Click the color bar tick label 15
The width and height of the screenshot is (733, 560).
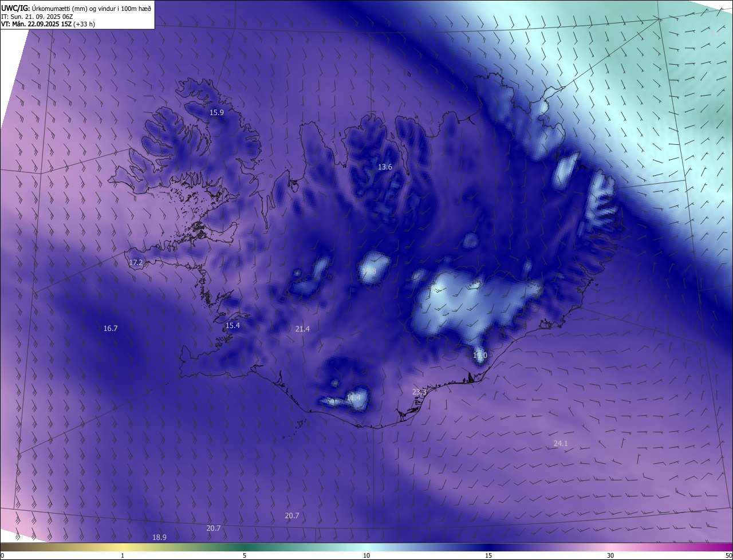[x=488, y=556]
